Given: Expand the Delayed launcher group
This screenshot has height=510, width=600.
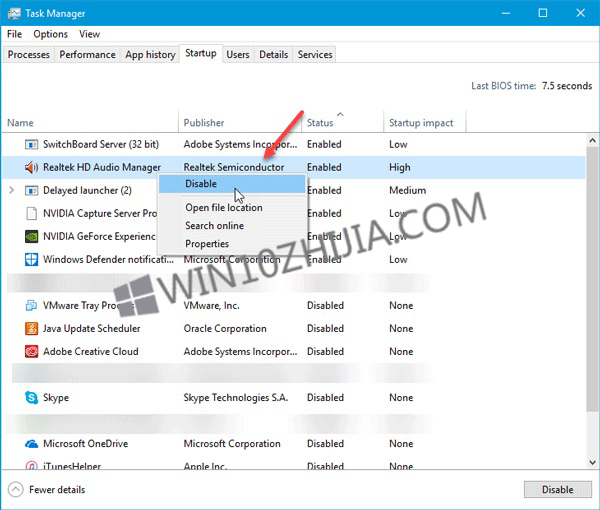Looking at the screenshot, I should click(11, 190).
